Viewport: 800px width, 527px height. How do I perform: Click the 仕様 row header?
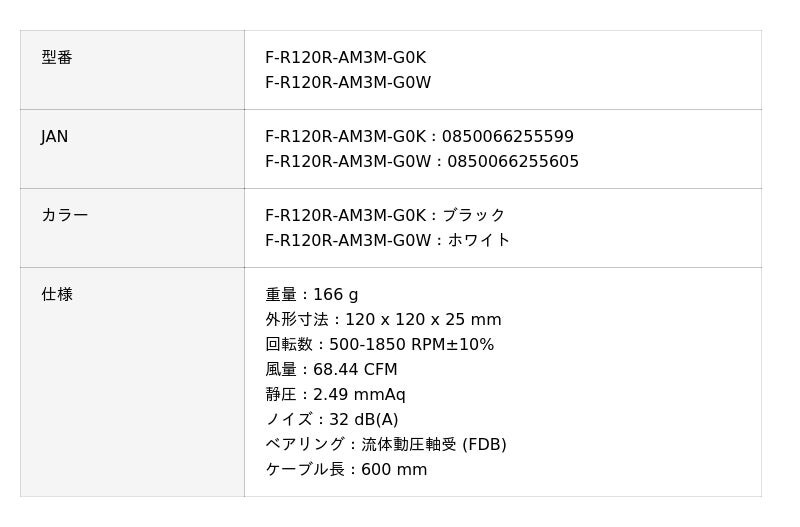pyautogui.click(x=57, y=295)
